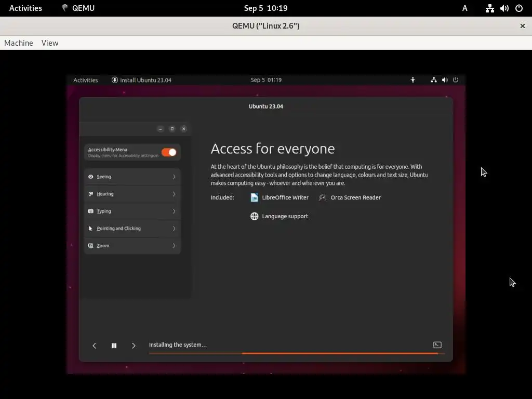Click the Access for everyone heading
This screenshot has width=532, height=399.
click(273, 149)
